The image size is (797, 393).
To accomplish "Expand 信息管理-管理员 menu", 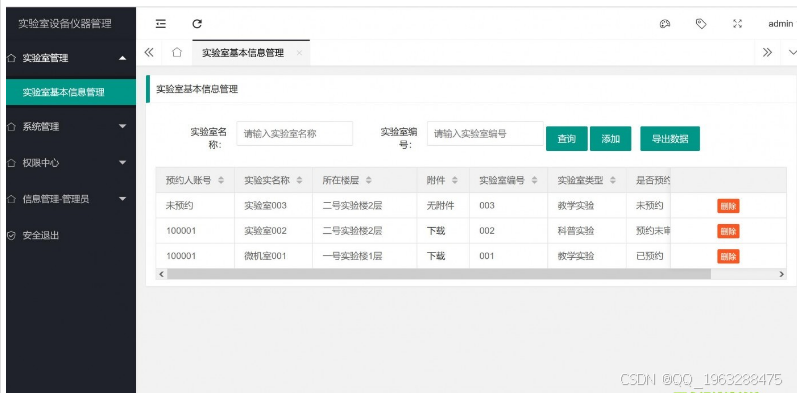I will click(x=71, y=199).
